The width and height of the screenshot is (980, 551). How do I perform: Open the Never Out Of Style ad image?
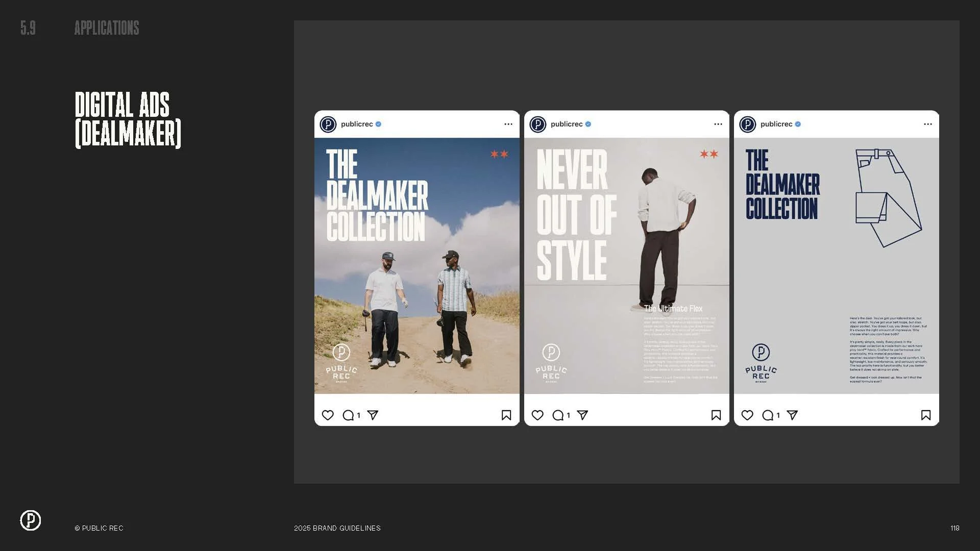(627, 266)
